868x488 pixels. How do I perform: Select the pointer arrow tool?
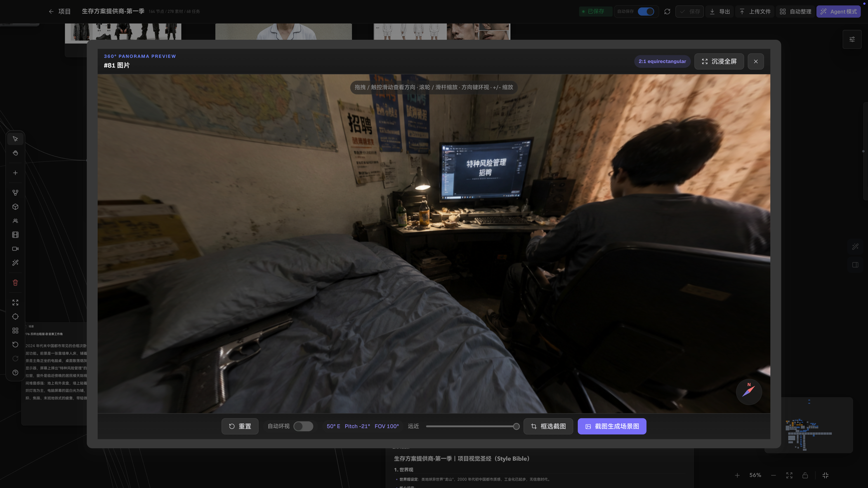15,139
